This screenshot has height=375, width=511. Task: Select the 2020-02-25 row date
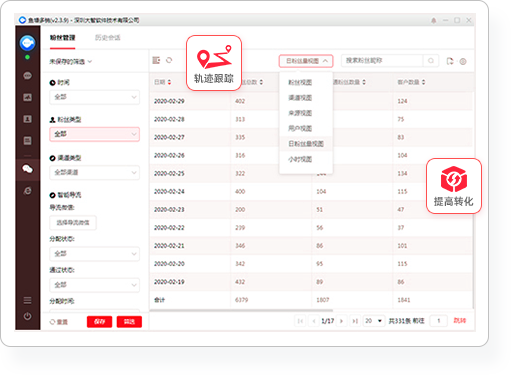[x=169, y=173]
